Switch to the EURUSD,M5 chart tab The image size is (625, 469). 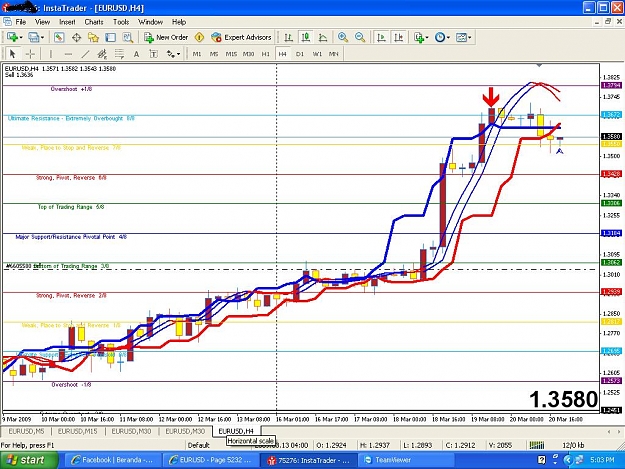(x=26, y=431)
